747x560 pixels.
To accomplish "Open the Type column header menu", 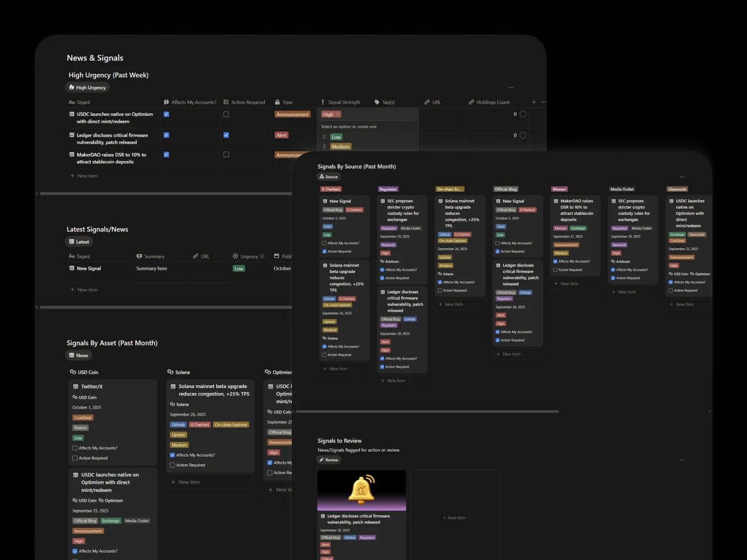I will click(x=287, y=102).
